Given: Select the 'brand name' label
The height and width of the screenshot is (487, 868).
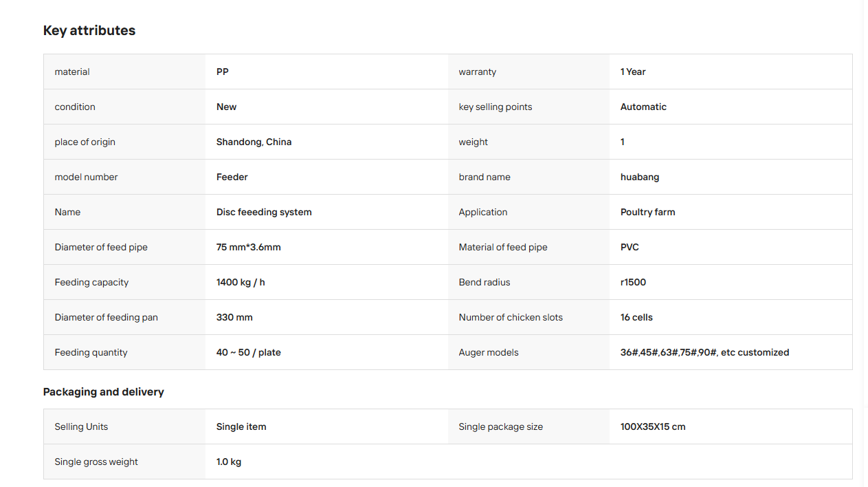Looking at the screenshot, I should tap(485, 177).
